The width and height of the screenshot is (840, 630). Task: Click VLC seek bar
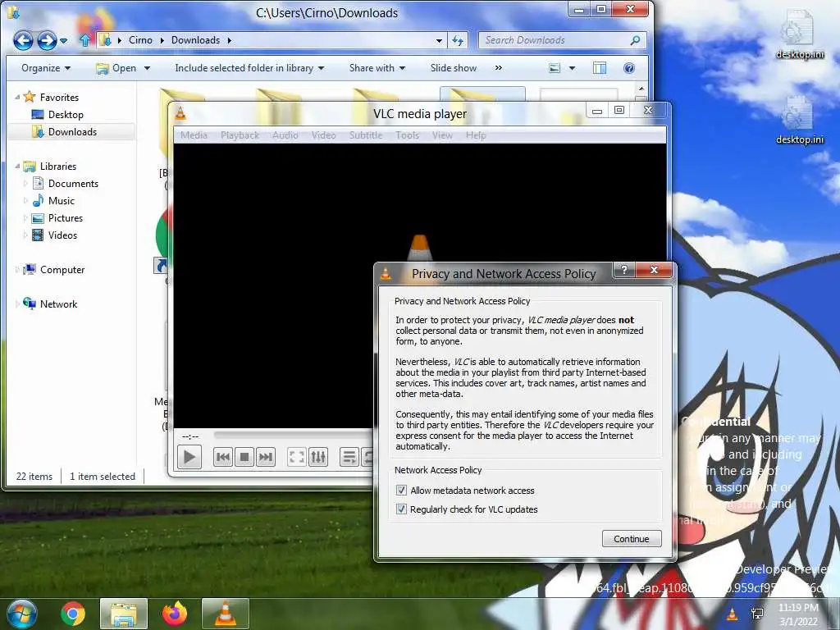[x=294, y=436]
